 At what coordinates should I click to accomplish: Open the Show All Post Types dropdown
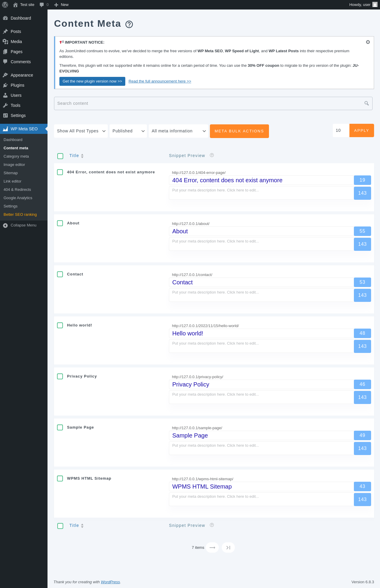click(81, 131)
